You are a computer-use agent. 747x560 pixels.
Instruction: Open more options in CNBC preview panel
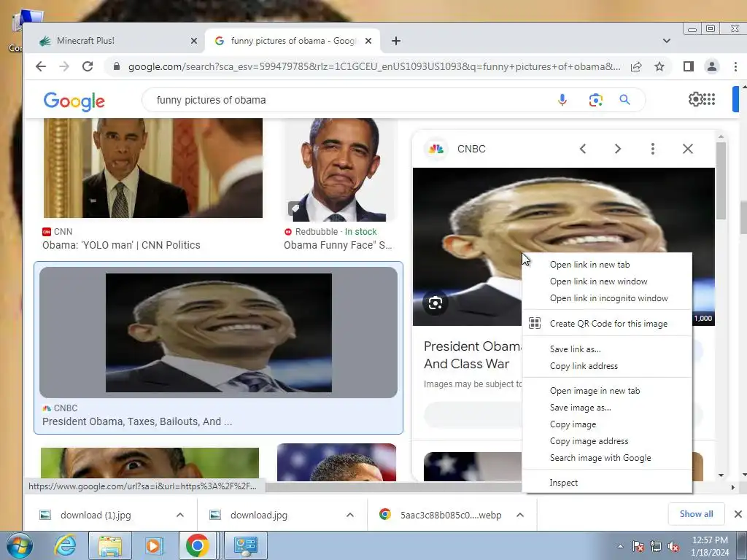coord(653,149)
